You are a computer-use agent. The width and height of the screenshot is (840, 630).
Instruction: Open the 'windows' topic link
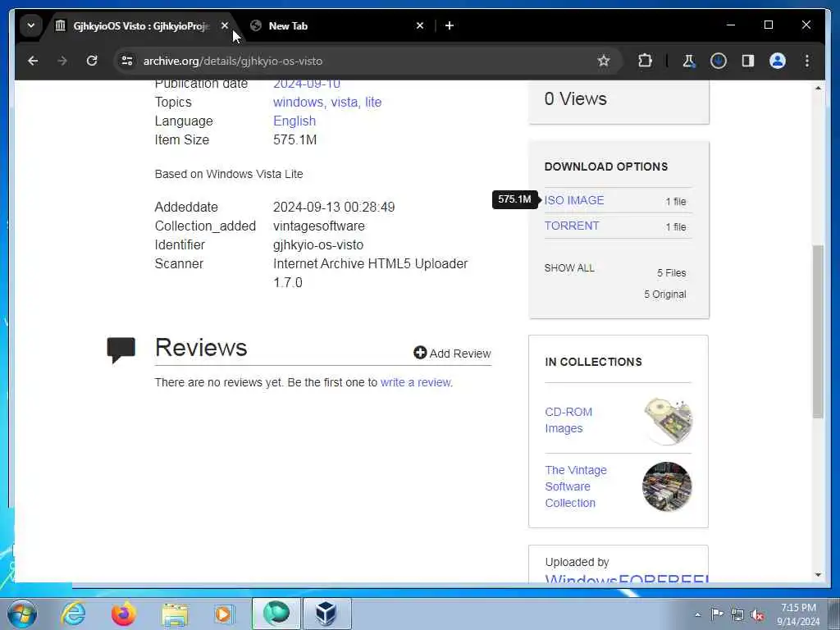pyautogui.click(x=299, y=103)
